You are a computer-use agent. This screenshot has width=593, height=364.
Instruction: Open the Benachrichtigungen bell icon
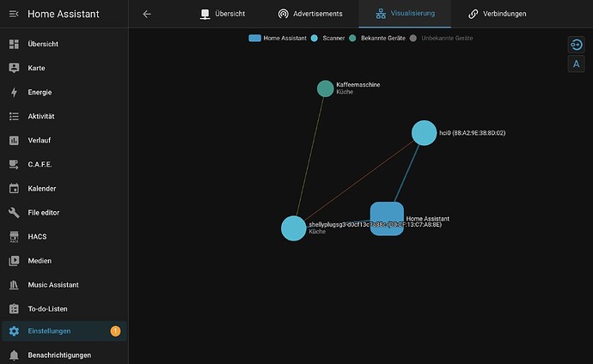(14, 355)
